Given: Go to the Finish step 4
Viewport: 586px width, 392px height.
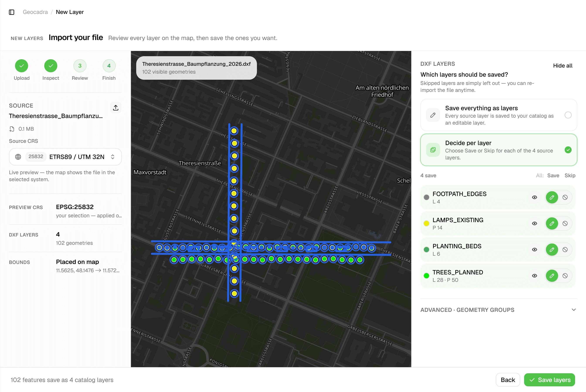Looking at the screenshot, I should point(109,66).
